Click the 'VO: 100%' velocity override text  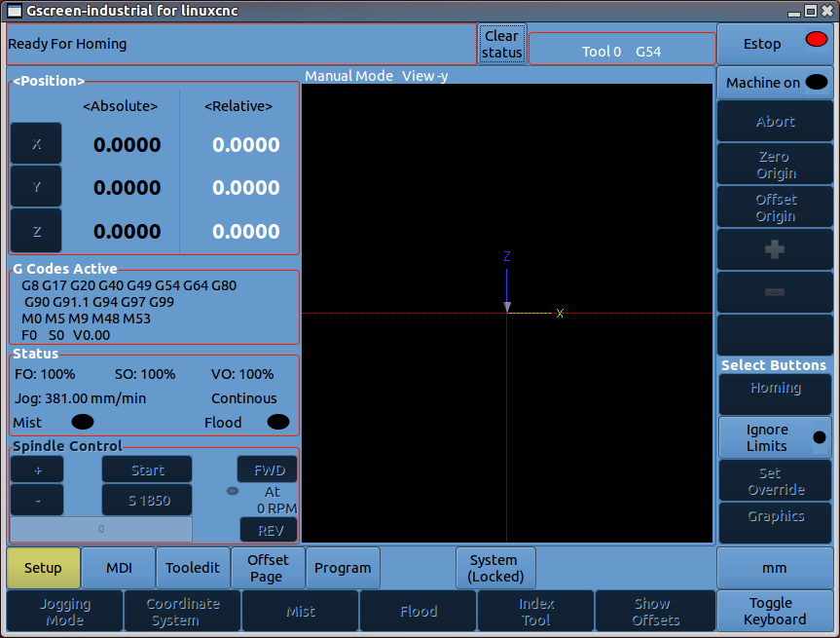click(x=242, y=374)
